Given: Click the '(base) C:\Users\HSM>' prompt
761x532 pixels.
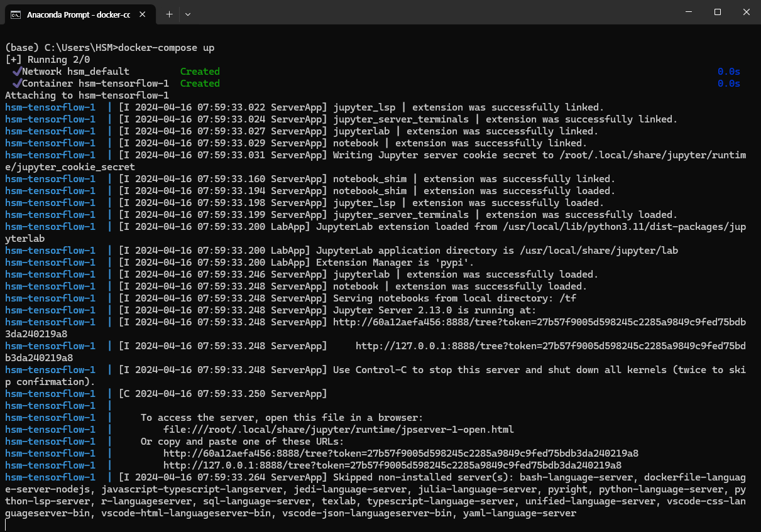Looking at the screenshot, I should [61, 48].
